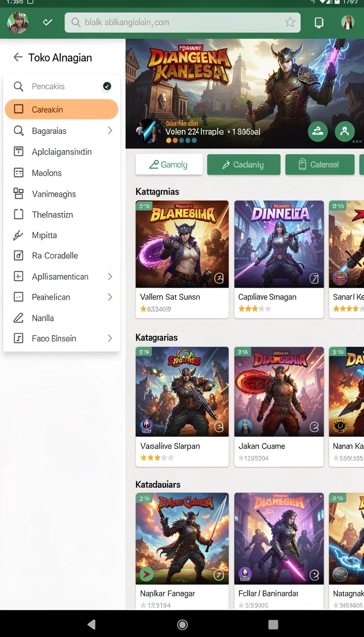Switch to the Catensel tab
This screenshot has height=637, width=364.
click(x=319, y=164)
